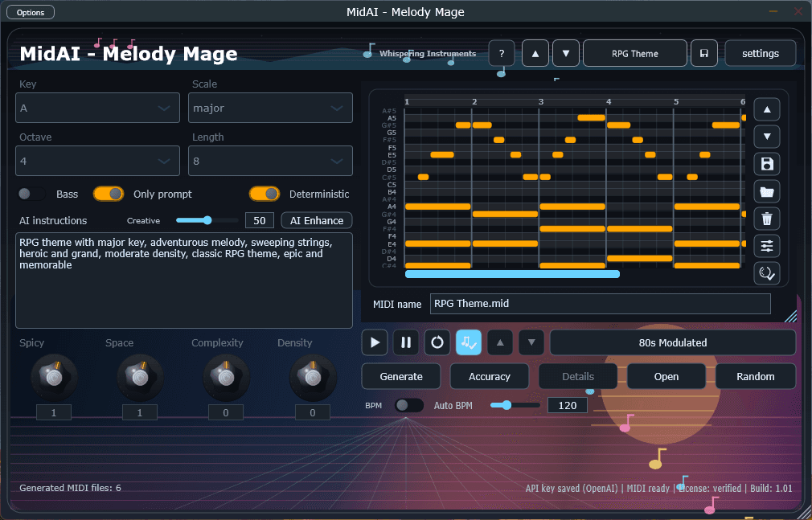812x520 pixels.
Task: Click the circular restart arrow icon
Action: click(x=437, y=342)
